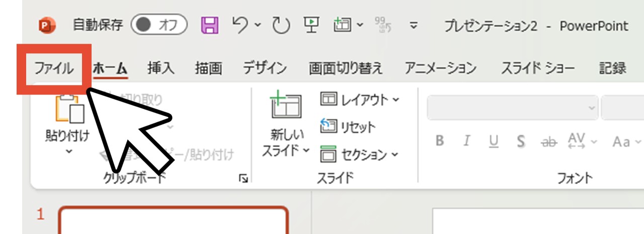Toggle italic formatting I

(x=467, y=141)
